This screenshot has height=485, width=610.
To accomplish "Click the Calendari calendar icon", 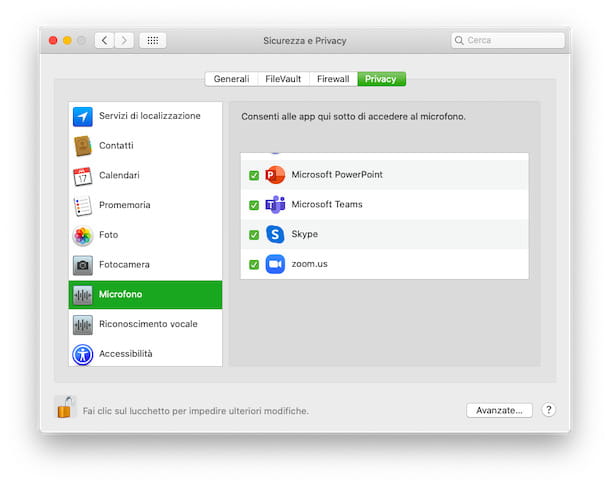I will click(82, 176).
